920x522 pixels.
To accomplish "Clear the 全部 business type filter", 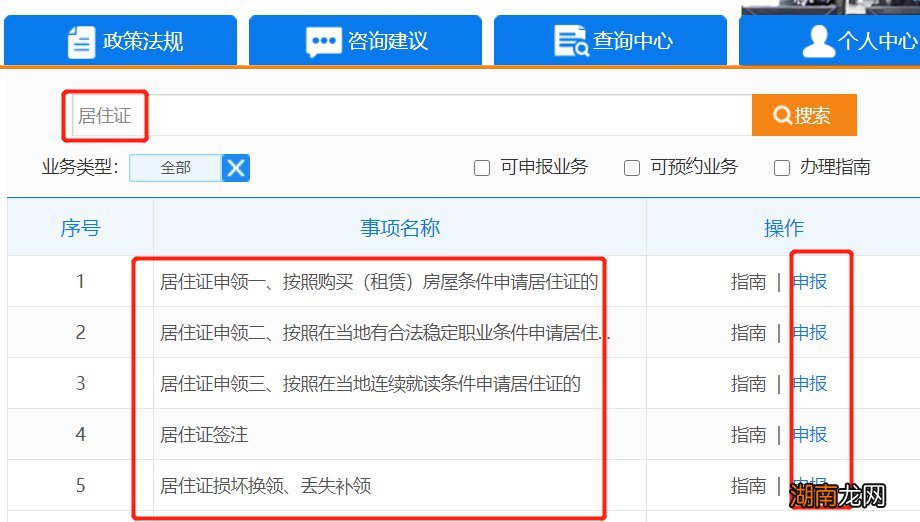I will 236,168.
